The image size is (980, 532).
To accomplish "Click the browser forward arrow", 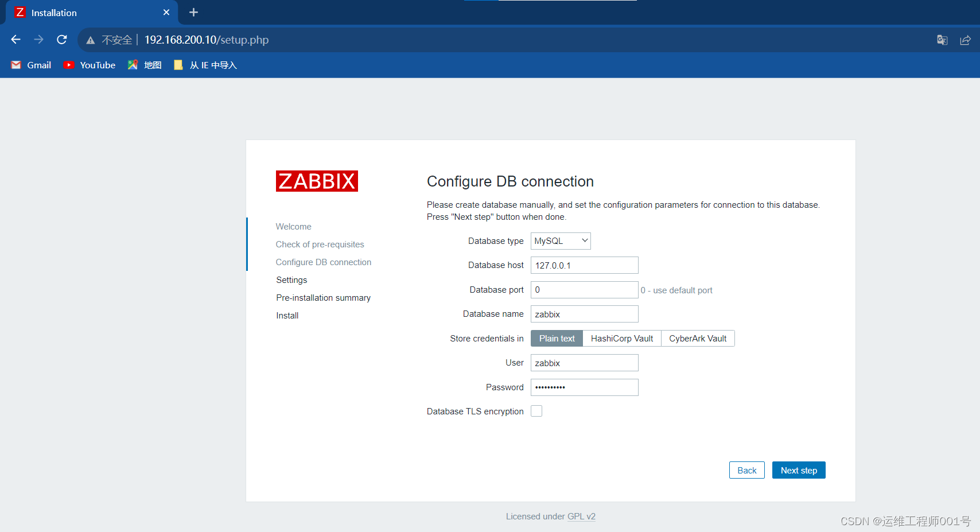I will tap(38, 40).
